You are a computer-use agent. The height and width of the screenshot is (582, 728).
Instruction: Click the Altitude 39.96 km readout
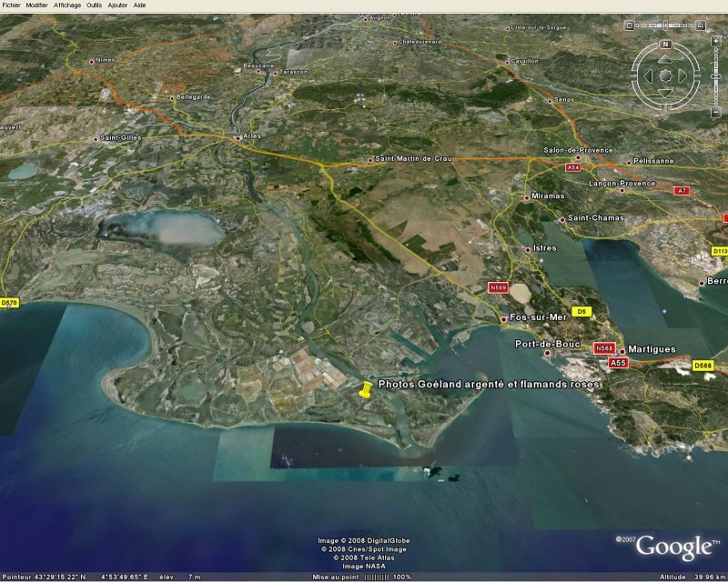(x=692, y=577)
